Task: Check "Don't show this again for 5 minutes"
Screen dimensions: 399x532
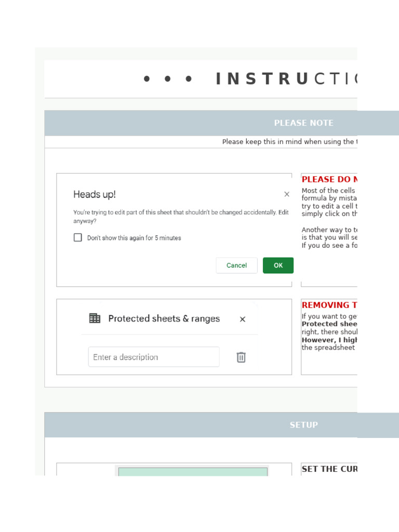Action: tap(78, 237)
